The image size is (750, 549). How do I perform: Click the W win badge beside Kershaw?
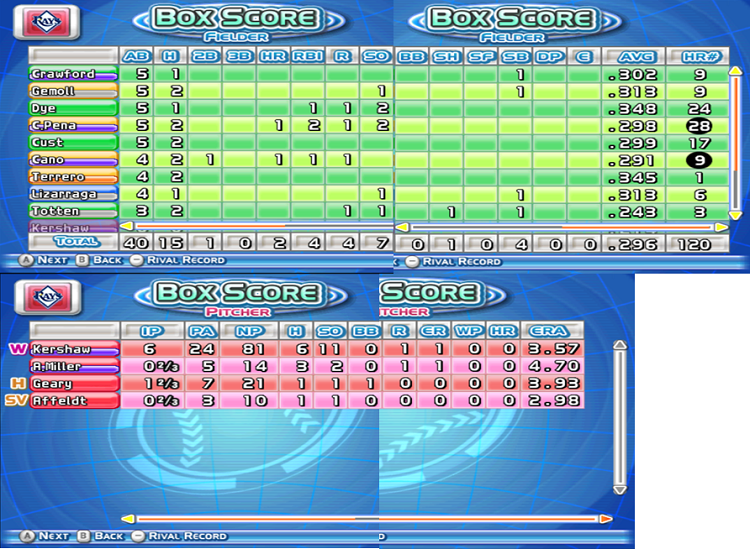(18, 349)
